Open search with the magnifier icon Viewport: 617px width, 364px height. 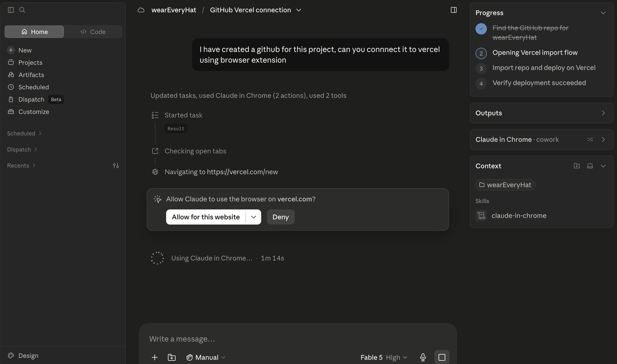(x=22, y=10)
